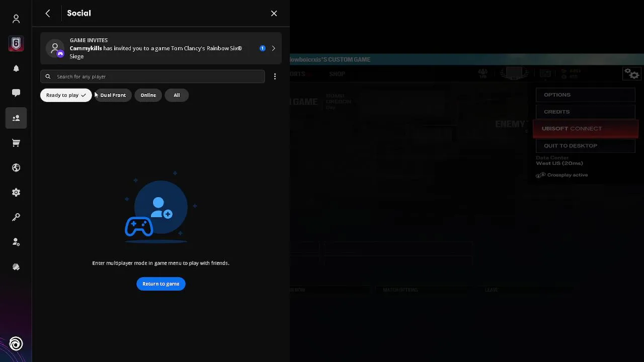Click the Cammykills inviter avatar
Viewport: 644px width, 362px height.
[55, 48]
